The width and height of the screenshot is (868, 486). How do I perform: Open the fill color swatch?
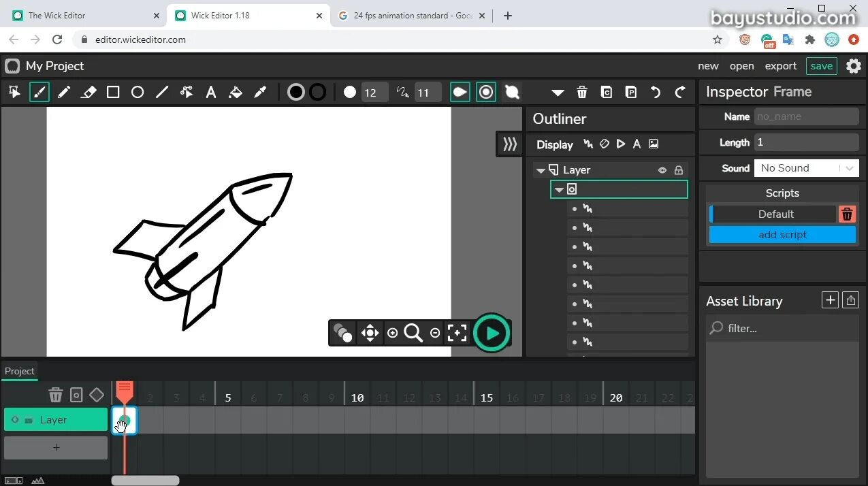(x=296, y=92)
